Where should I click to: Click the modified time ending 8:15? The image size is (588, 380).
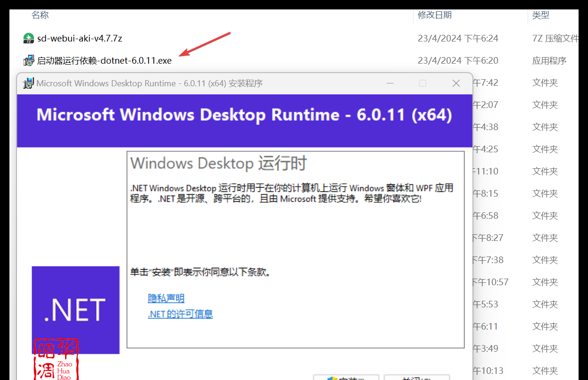[x=485, y=193]
